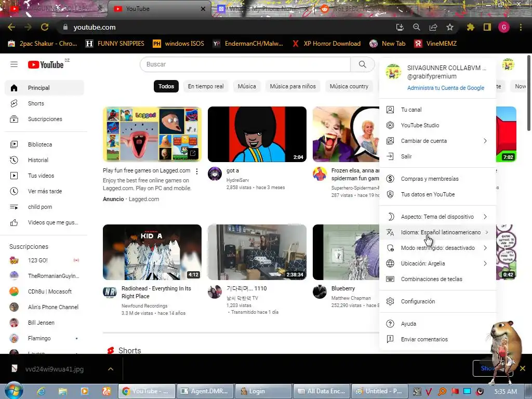Image resolution: width=532 pixels, height=399 pixels.
Task: Open Bill Jensen subscription channel
Action: [x=45, y=323]
